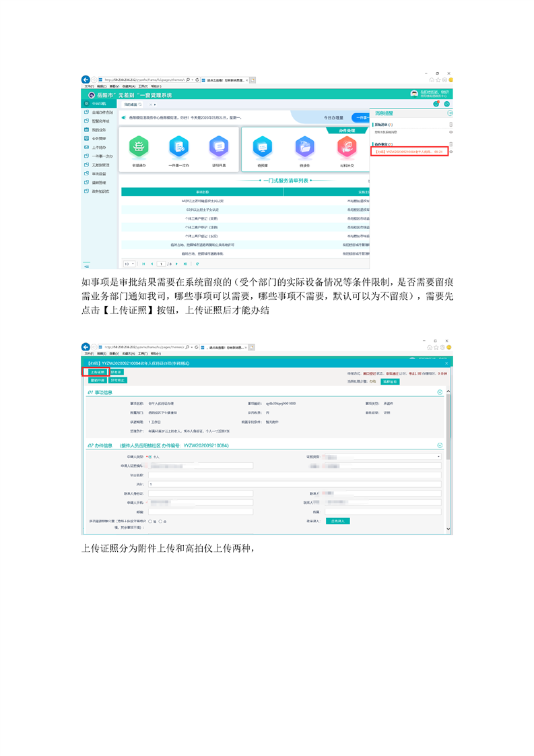The width and height of the screenshot is (534, 756).
Task: Open the page size dropdown showing 10
Action: (129, 263)
